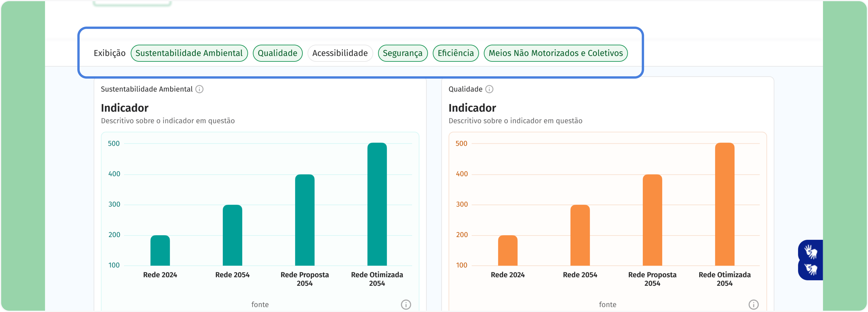868x312 pixels.
Task: Click the teal axis value "200"
Action: 114,235
